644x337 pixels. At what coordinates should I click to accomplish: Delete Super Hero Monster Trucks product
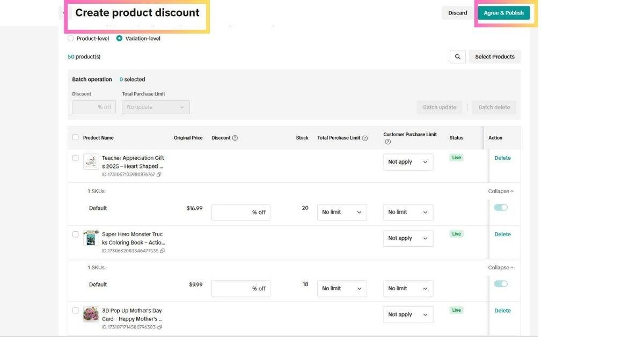pyautogui.click(x=502, y=234)
